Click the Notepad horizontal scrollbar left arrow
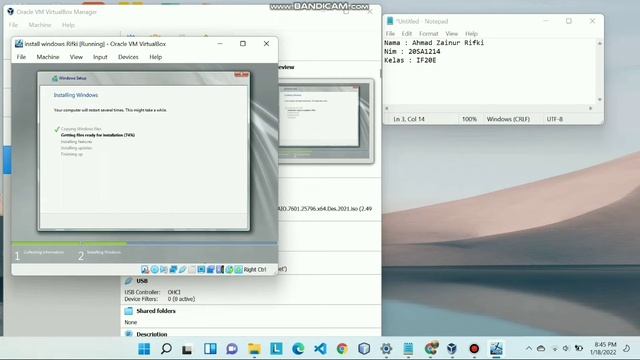 click(x=387, y=108)
